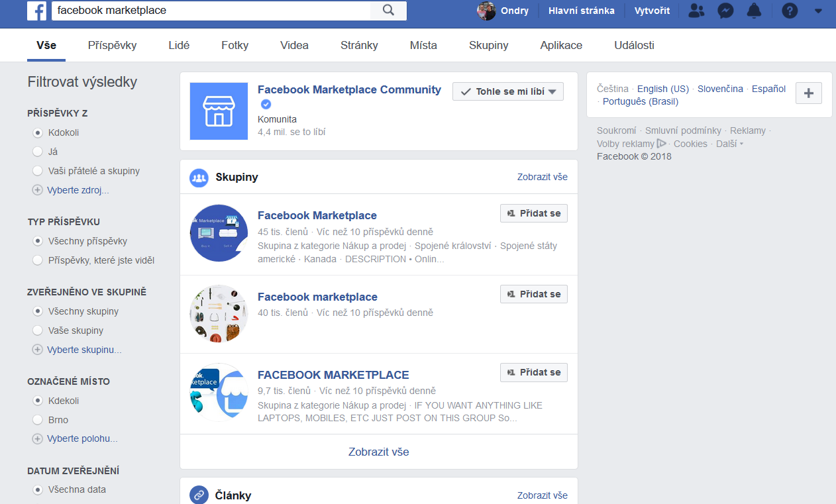The height and width of the screenshot is (504, 836).
Task: Switch language to Español
Action: tap(769, 89)
